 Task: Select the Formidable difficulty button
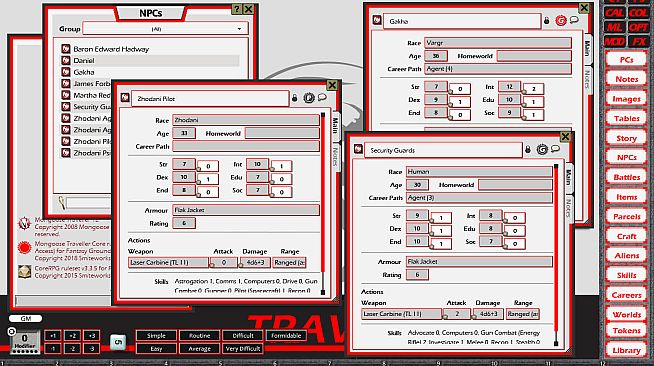(286, 336)
